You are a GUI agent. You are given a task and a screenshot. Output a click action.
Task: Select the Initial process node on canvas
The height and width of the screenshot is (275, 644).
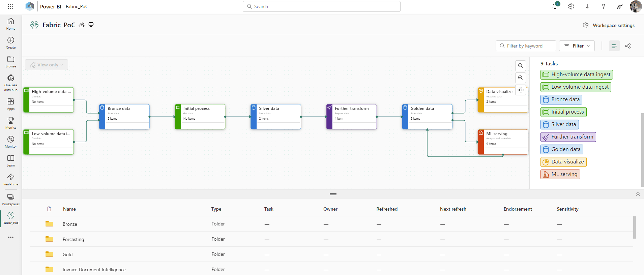200,117
